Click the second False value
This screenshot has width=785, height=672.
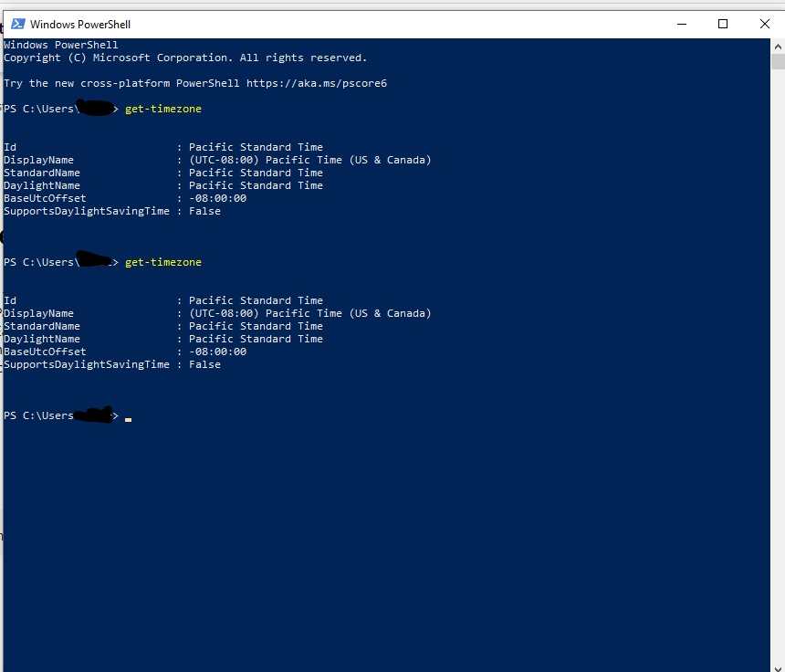pos(204,364)
